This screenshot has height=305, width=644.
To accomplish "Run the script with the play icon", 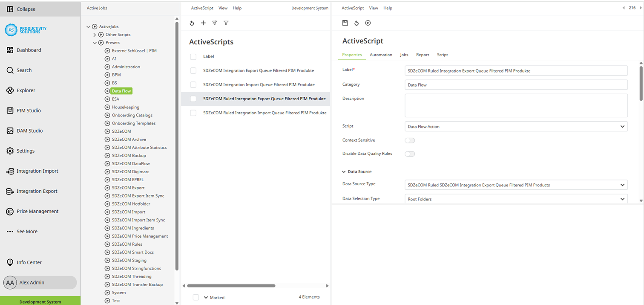I will pos(368,23).
